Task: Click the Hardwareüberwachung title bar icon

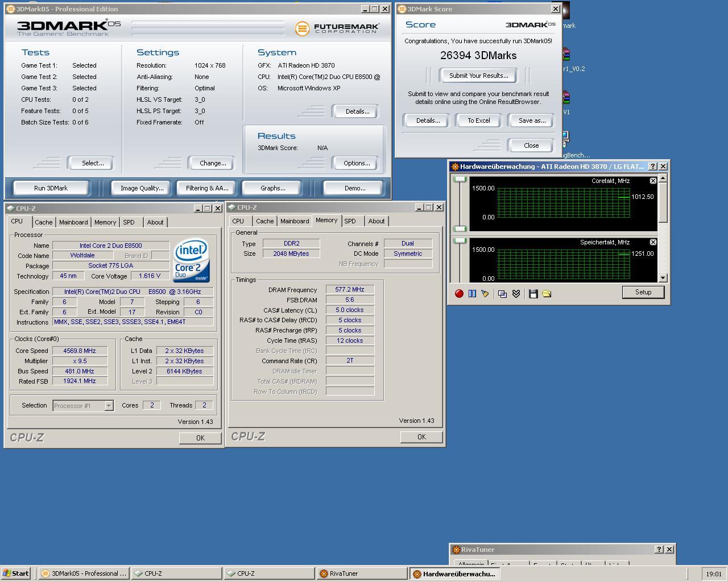Action: [x=454, y=167]
